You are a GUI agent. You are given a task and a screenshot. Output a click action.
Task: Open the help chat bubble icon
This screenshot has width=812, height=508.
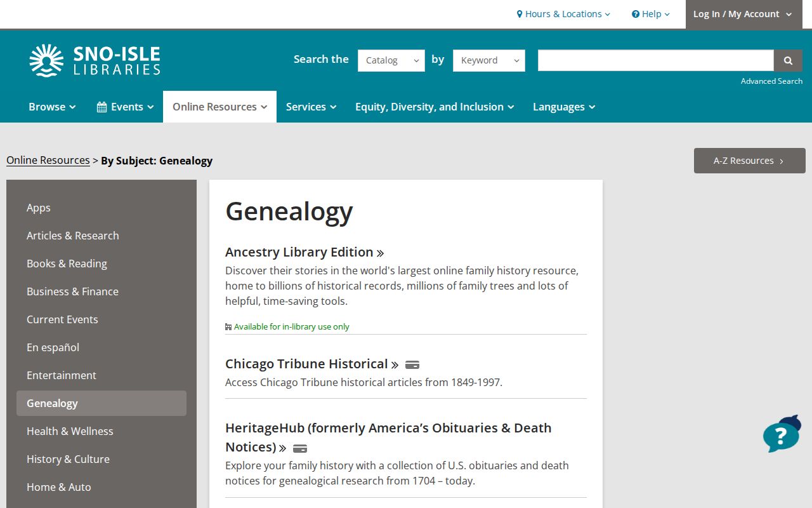(782, 434)
